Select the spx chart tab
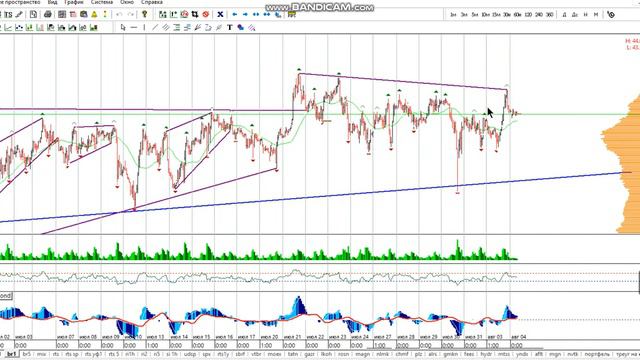The width and height of the screenshot is (640, 360). pyautogui.click(x=207, y=354)
